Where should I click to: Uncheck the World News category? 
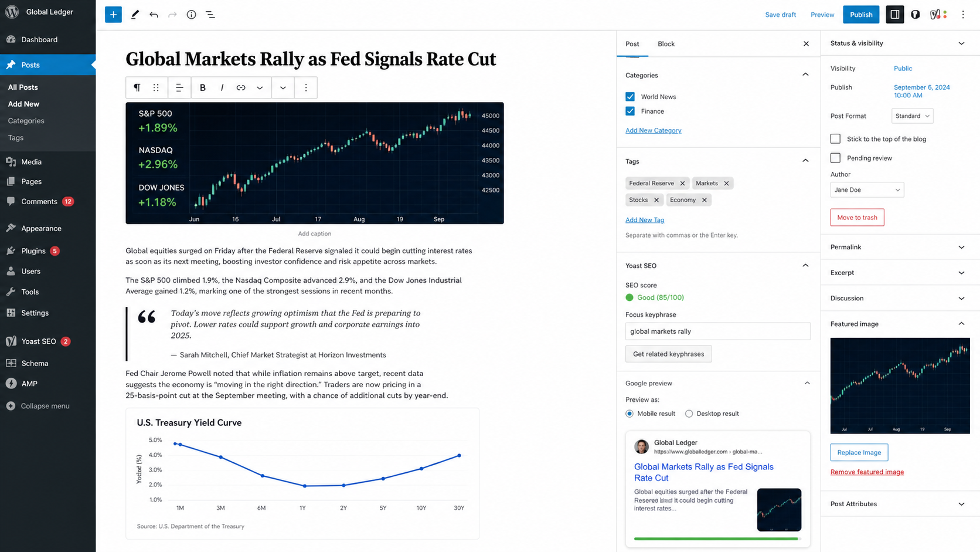coord(630,97)
